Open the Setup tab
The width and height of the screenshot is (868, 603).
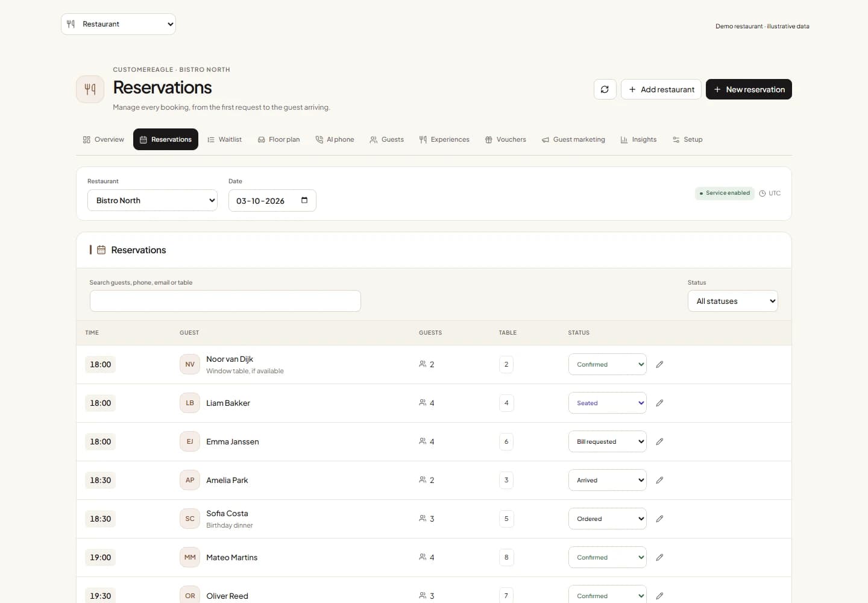688,139
